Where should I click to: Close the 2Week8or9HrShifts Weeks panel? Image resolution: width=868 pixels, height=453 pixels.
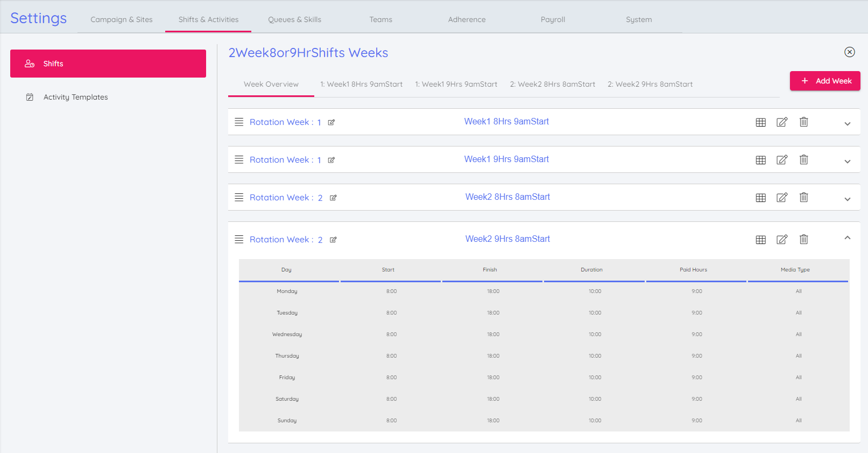(x=849, y=52)
